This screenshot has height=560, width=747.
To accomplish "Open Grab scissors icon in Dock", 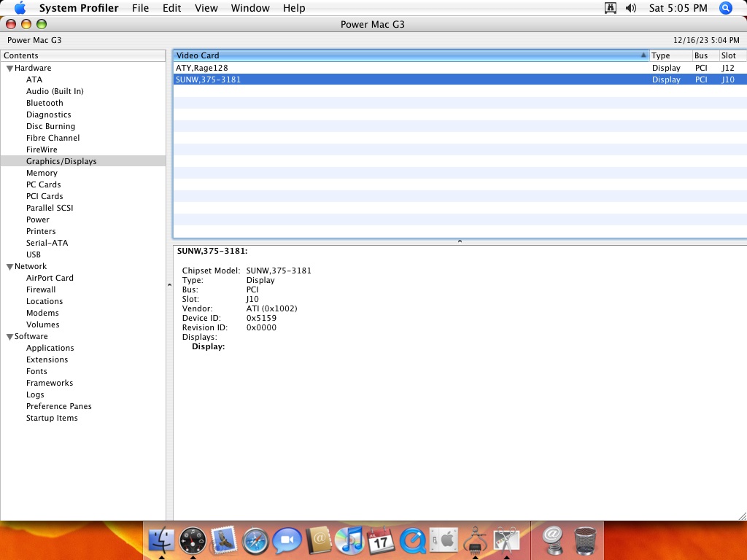I will pyautogui.click(x=506, y=540).
